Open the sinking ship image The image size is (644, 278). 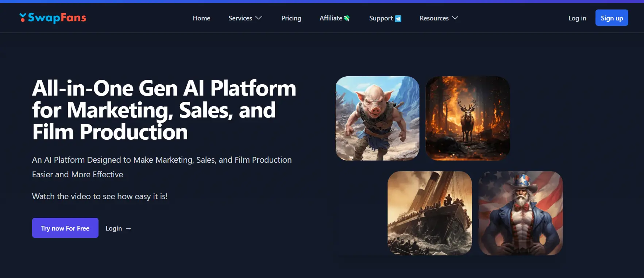point(430,213)
